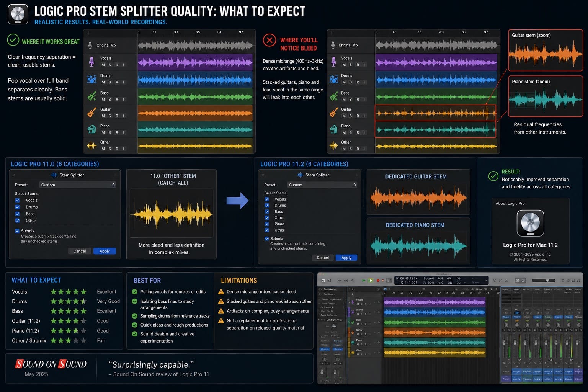Click the Logic Pro app icon beside the headline

[x=18, y=15]
